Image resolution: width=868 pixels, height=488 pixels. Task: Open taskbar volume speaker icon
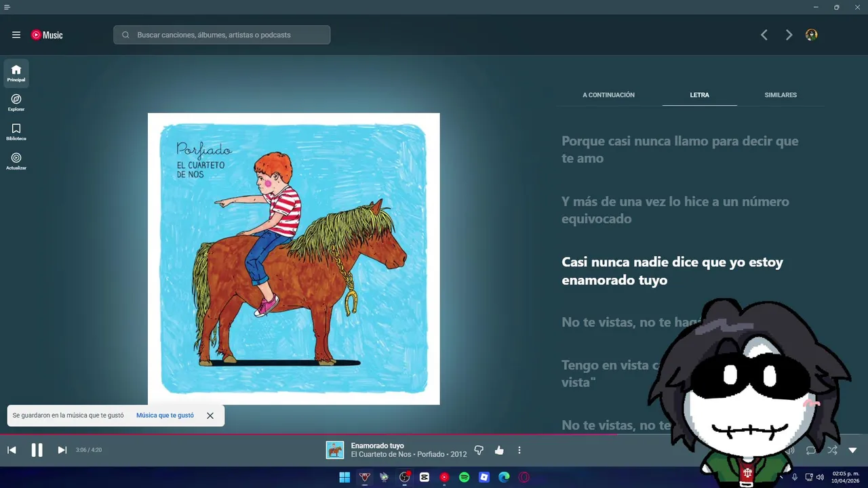coord(820,477)
